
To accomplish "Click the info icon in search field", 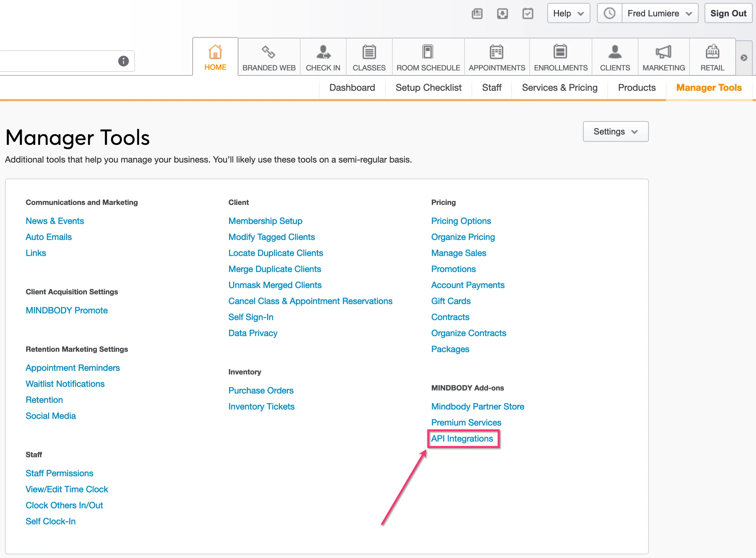I will (123, 61).
